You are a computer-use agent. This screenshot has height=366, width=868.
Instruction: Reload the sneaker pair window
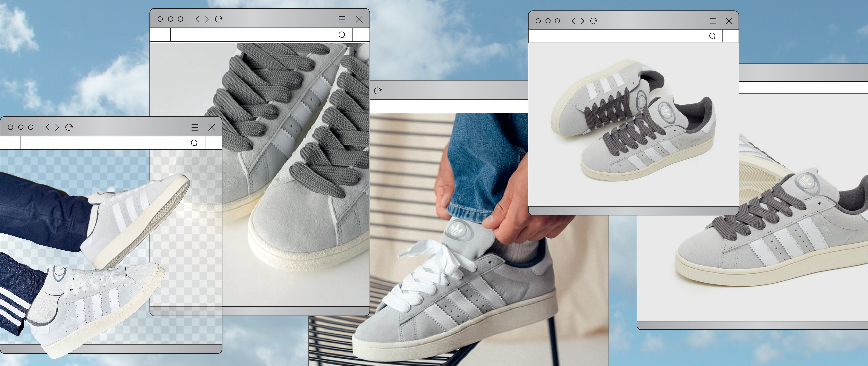594,21
